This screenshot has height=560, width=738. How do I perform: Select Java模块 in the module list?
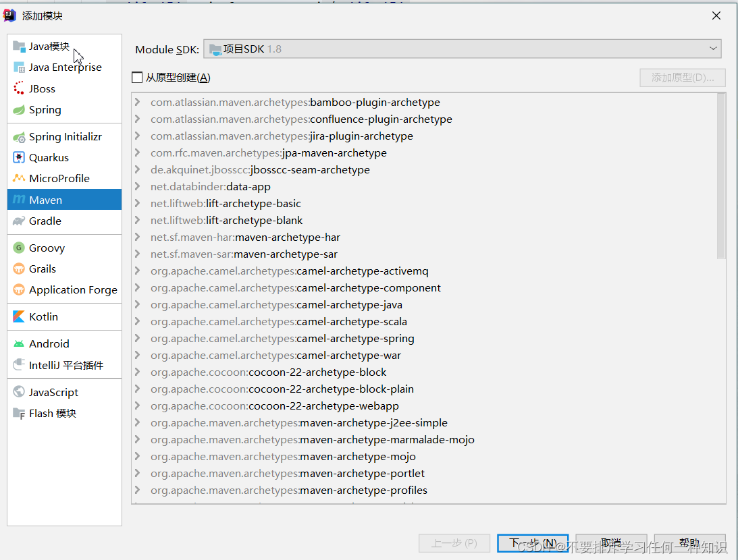coord(64,46)
